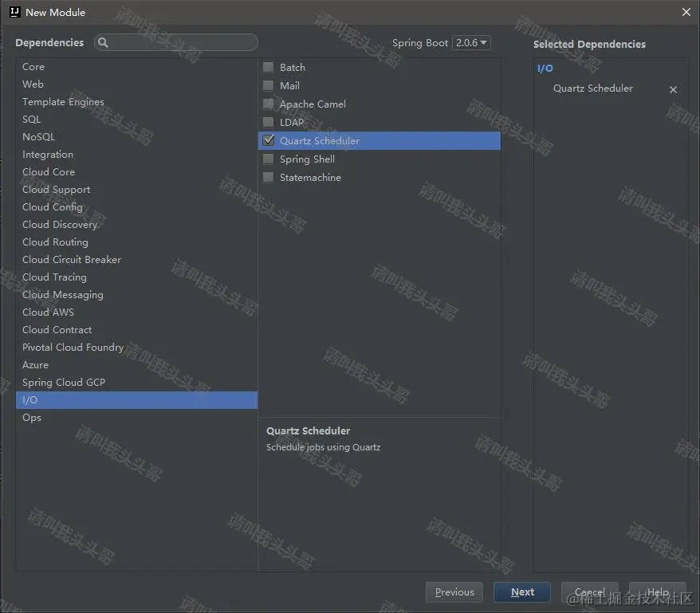Click the Quartz Scheduler row label

point(319,140)
